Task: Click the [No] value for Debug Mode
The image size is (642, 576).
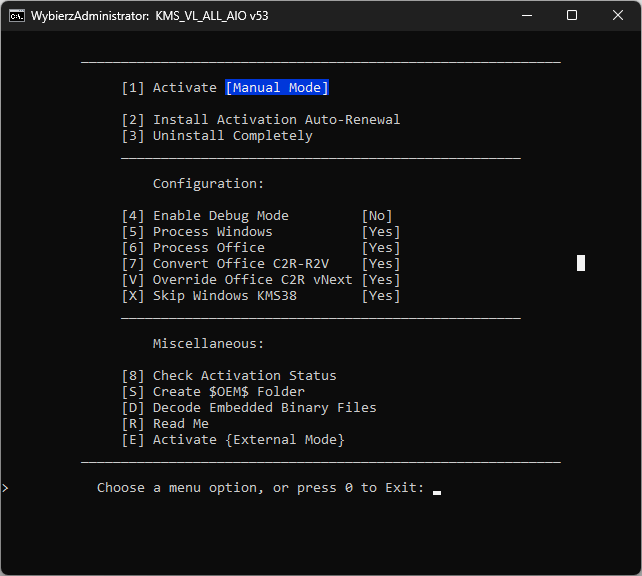Action: pos(377,216)
